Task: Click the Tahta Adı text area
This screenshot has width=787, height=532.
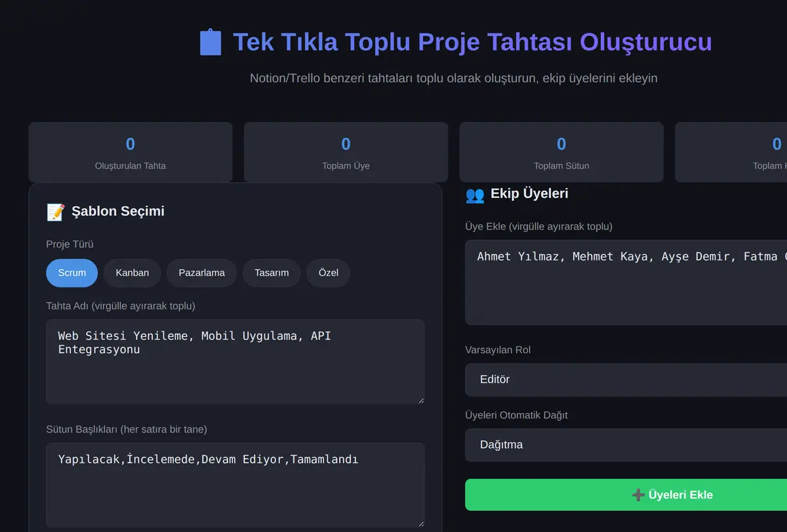Action: click(x=235, y=361)
